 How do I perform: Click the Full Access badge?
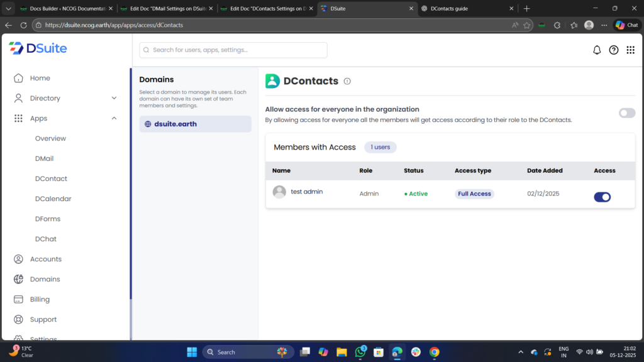[x=474, y=194]
